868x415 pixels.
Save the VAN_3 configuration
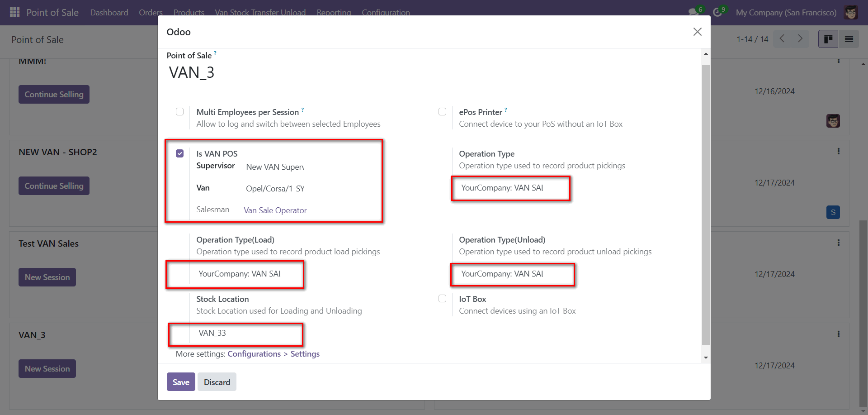coord(181,382)
